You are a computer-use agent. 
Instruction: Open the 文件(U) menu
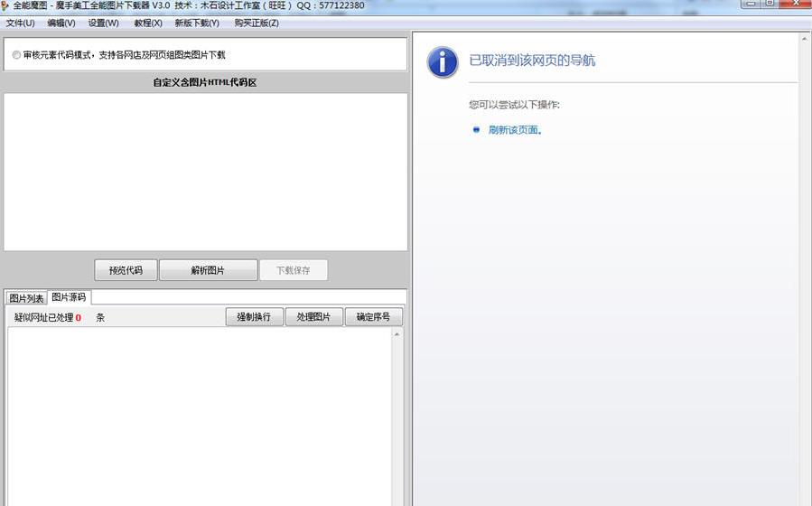click(x=20, y=23)
